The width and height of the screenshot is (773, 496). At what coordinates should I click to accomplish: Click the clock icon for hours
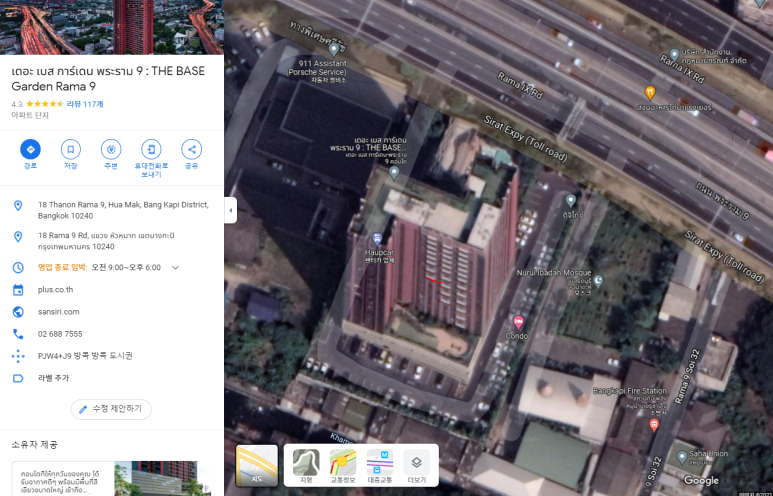(18, 267)
